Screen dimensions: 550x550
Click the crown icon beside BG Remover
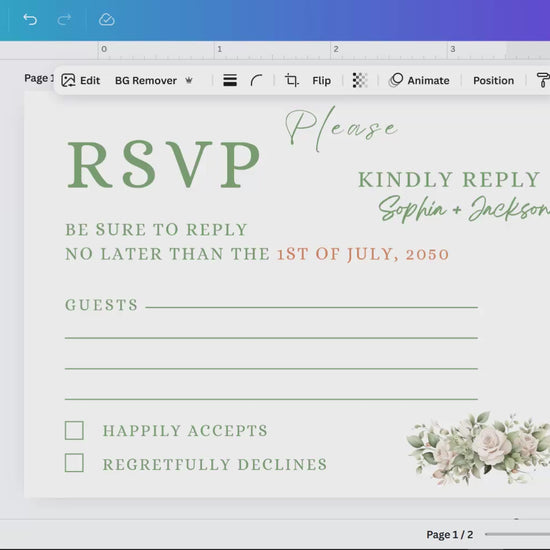(x=189, y=80)
